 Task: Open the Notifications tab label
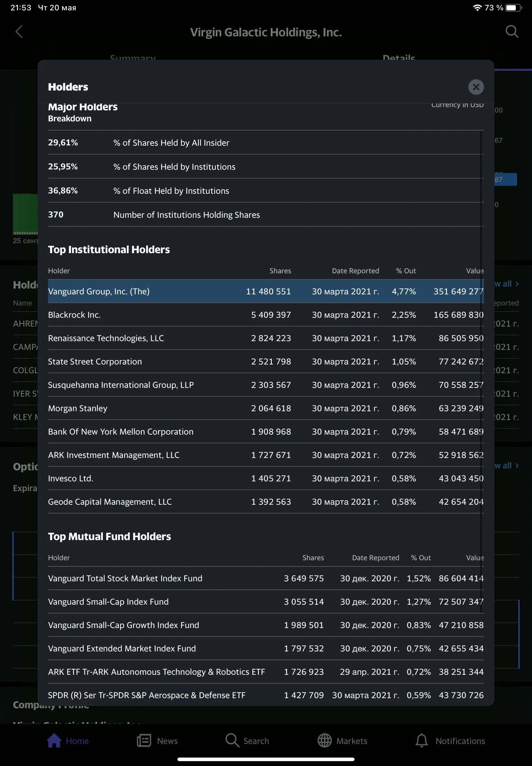pos(460,741)
